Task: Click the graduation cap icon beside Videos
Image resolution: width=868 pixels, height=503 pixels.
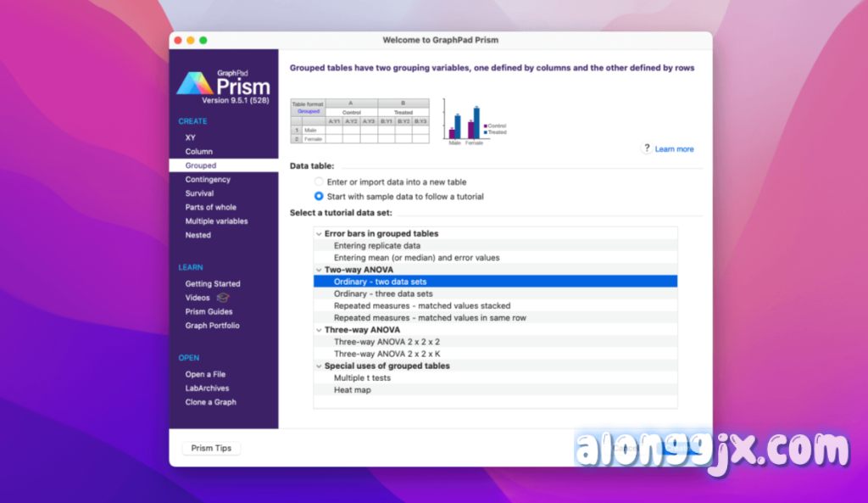Action: coord(223,298)
